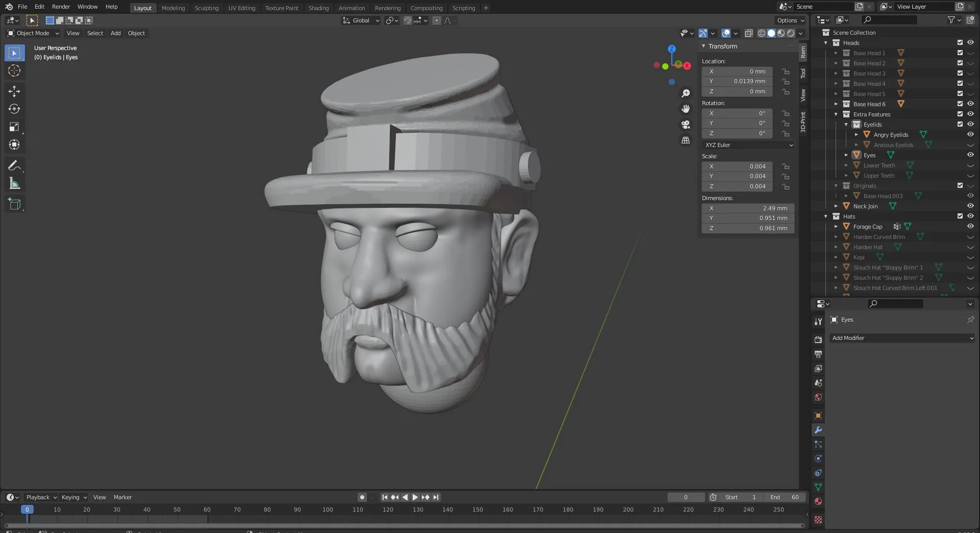Collapse the Extra Features collection
980x533 pixels.
click(x=836, y=114)
